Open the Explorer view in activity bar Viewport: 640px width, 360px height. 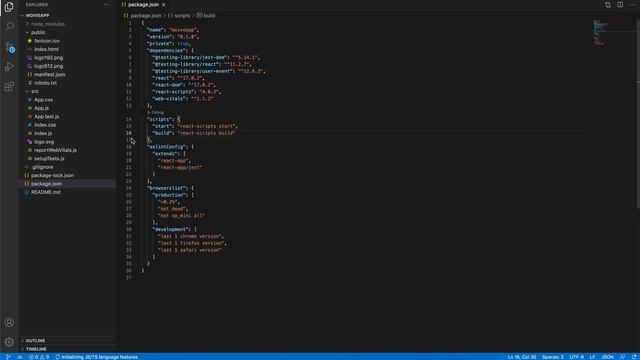click(9, 7)
